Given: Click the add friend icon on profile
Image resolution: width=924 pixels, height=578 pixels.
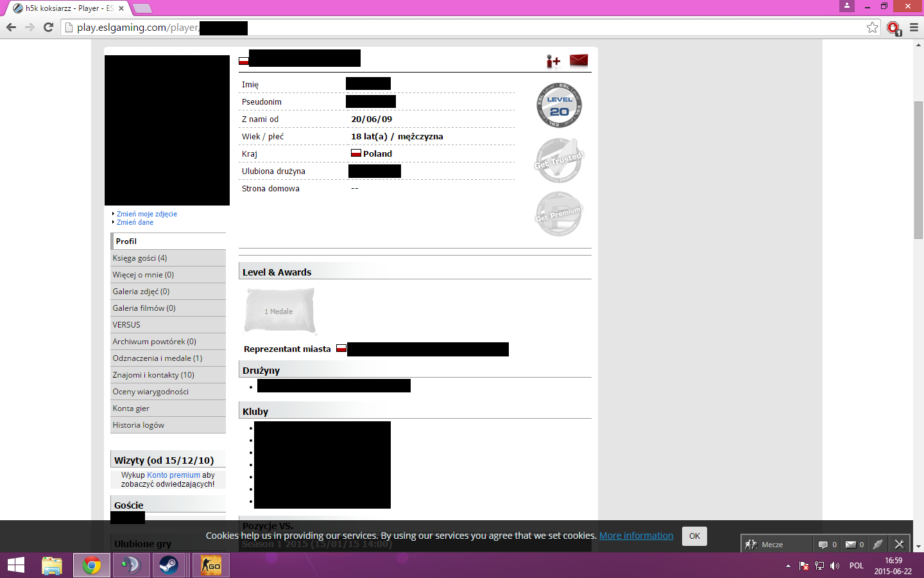Looking at the screenshot, I should tap(553, 61).
